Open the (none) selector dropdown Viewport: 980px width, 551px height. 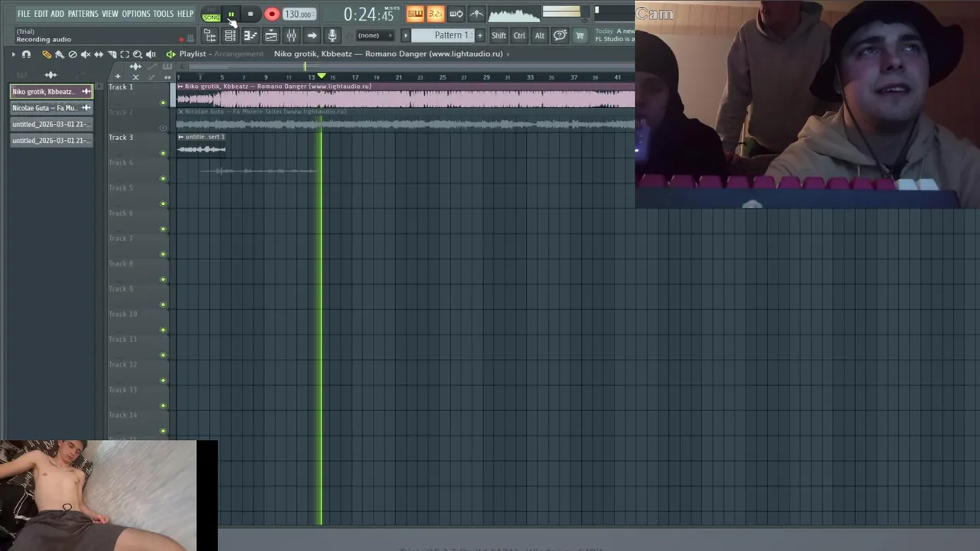pyautogui.click(x=374, y=35)
